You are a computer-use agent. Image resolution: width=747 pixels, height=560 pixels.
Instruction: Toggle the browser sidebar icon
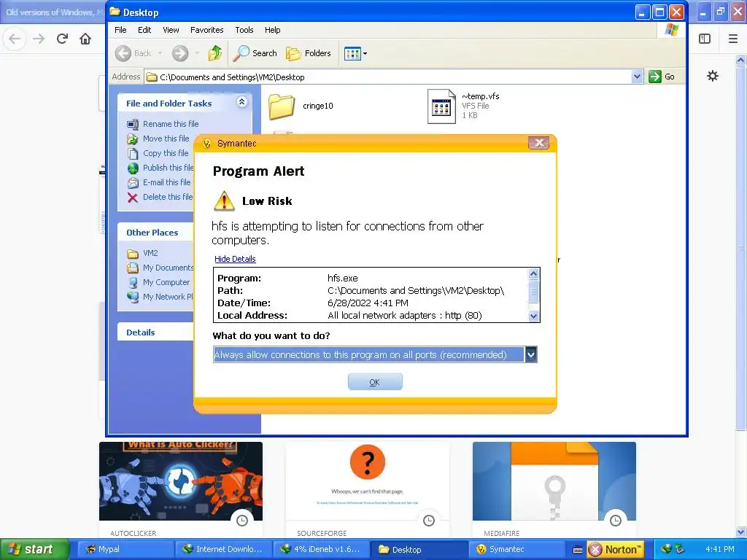[x=705, y=39]
